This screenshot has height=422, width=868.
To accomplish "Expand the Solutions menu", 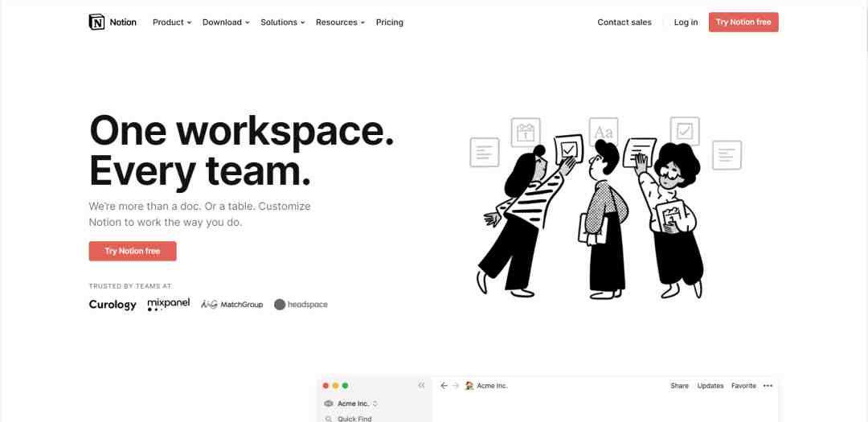I will coord(283,23).
